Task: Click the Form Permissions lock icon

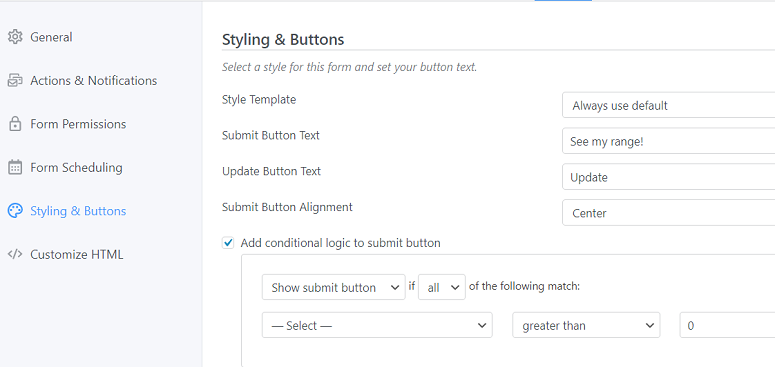Action: point(15,124)
